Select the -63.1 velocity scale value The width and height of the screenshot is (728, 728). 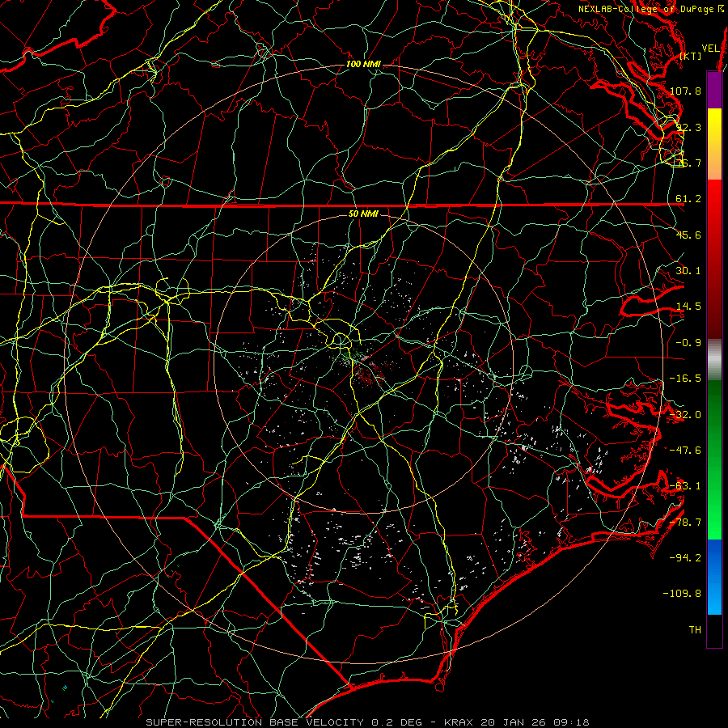pyautogui.click(x=685, y=486)
